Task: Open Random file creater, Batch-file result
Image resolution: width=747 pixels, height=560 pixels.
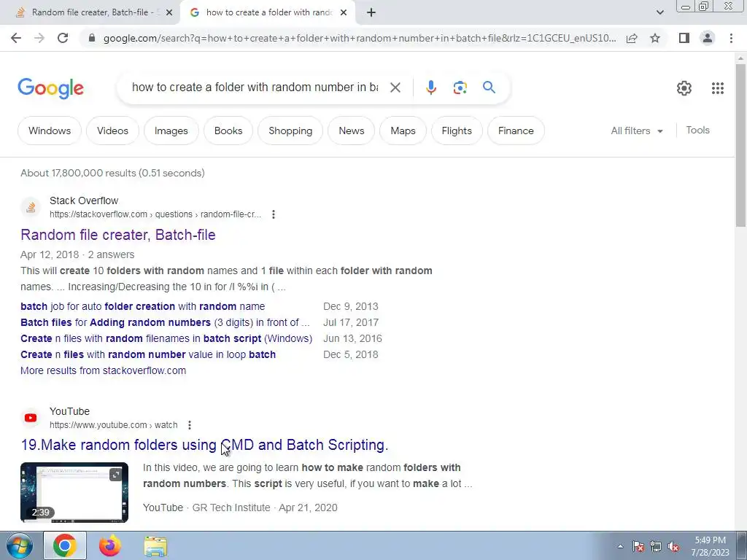Action: (x=118, y=235)
